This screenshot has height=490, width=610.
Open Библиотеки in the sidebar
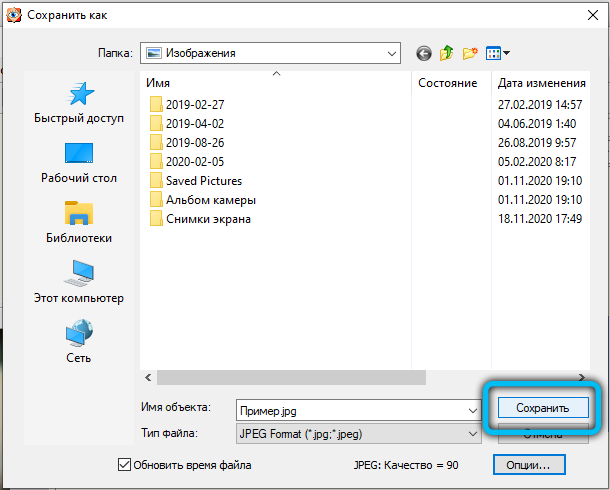coord(79,222)
